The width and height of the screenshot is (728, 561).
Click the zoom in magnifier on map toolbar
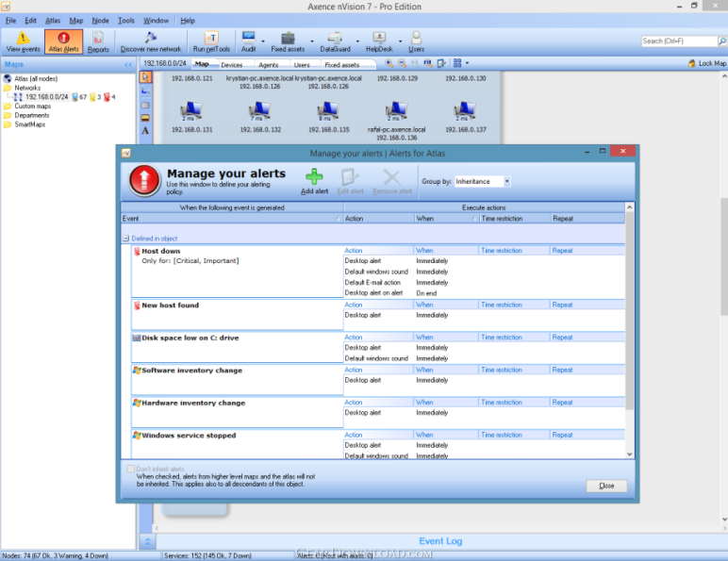point(389,63)
